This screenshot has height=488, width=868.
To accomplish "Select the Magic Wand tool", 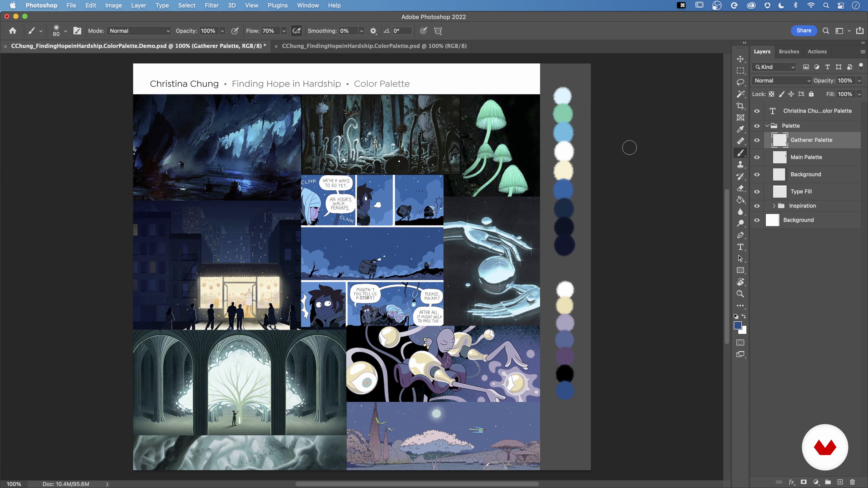I will tap(740, 94).
